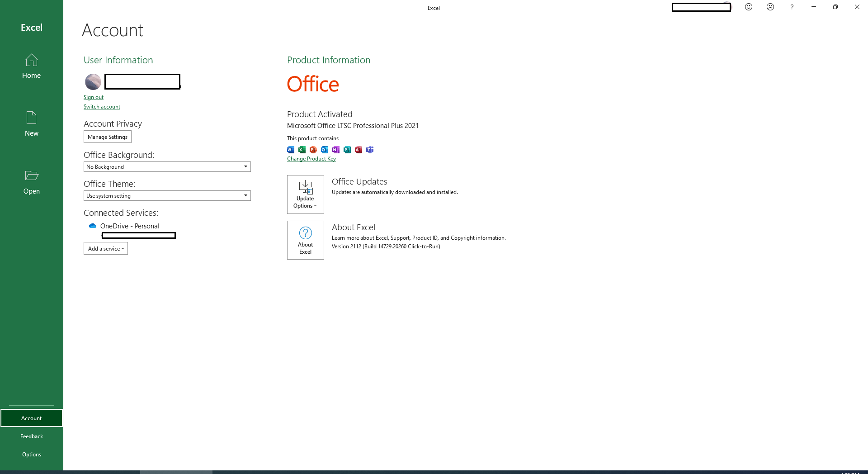Expand the Add a service menu
Screen dimensions: 868x474
pyautogui.click(x=106, y=248)
